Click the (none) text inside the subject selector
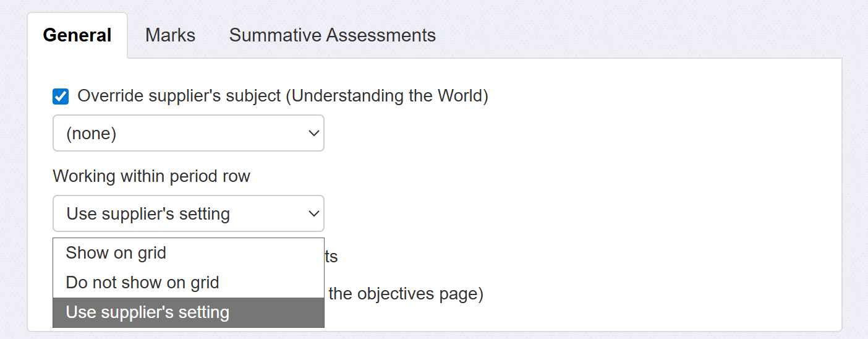This screenshot has width=868, height=339. coord(91,134)
